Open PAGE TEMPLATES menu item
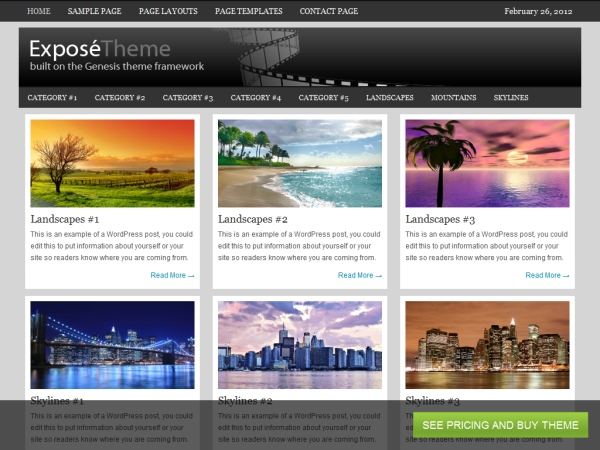This screenshot has width=600, height=450. [x=249, y=11]
